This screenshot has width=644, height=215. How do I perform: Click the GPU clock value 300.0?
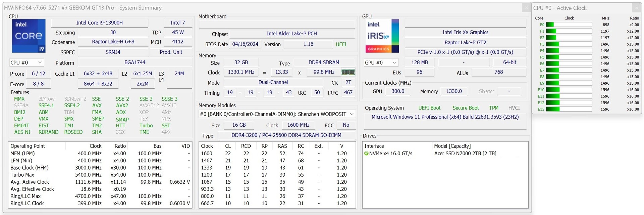pos(398,91)
